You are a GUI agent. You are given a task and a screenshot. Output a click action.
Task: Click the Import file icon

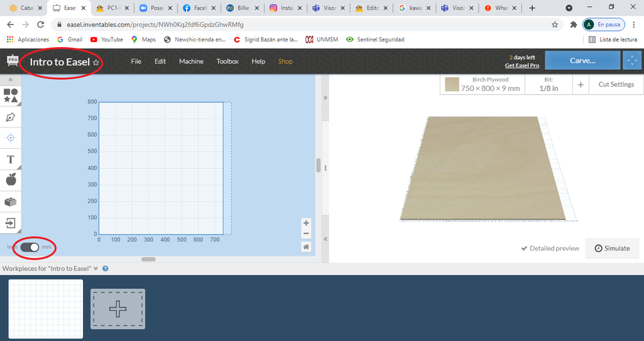tap(11, 223)
